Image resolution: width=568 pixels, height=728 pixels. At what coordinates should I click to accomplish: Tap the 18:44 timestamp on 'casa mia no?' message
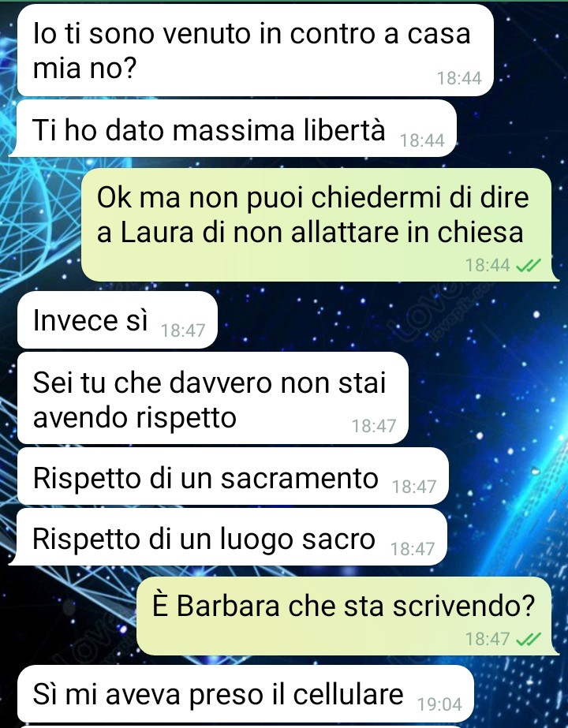pyautogui.click(x=459, y=78)
